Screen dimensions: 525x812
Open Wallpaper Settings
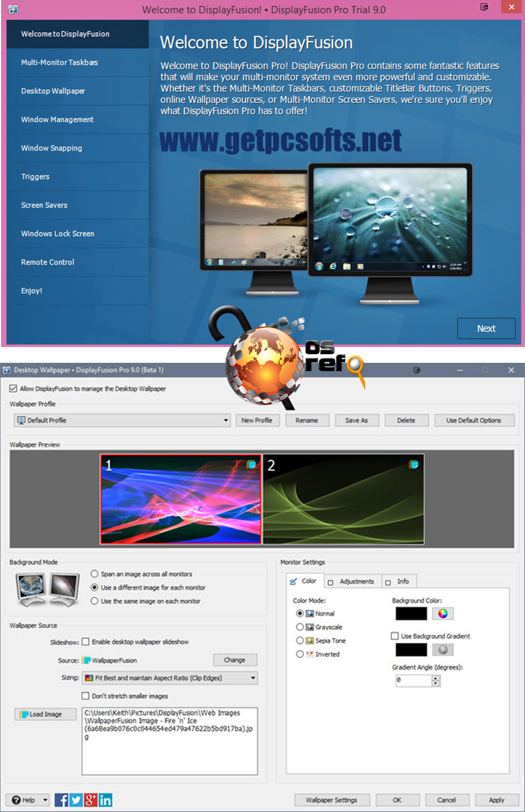(x=331, y=800)
